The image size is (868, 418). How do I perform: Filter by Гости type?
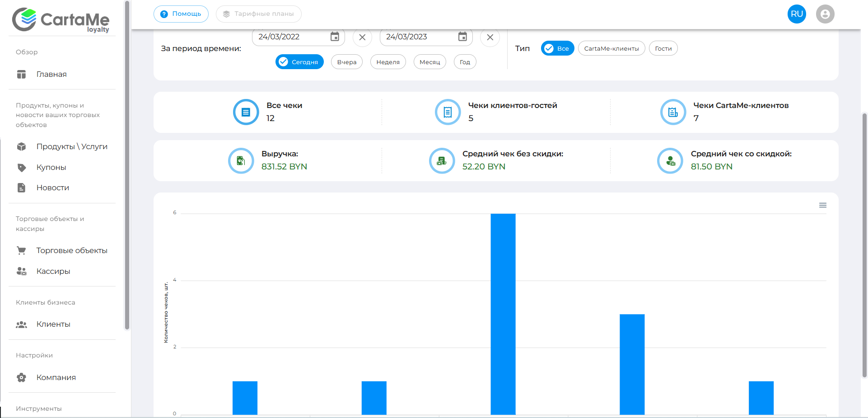pyautogui.click(x=663, y=48)
